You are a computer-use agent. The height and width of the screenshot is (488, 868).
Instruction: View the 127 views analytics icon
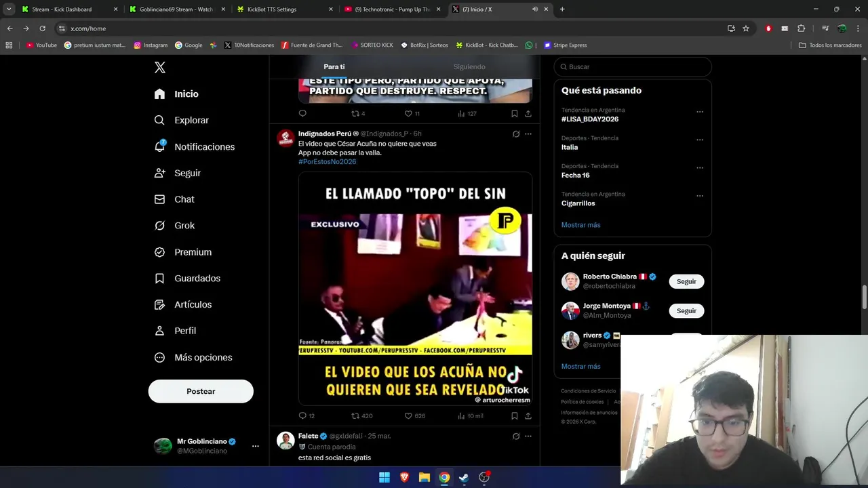(x=461, y=113)
